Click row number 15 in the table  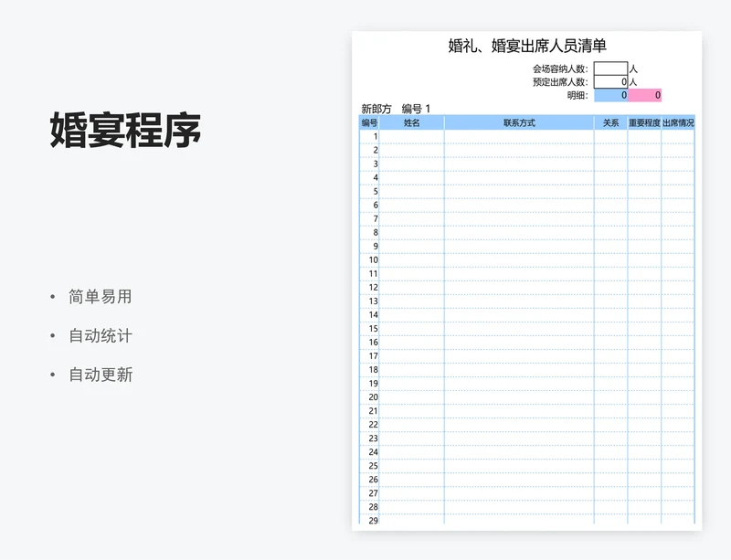(x=374, y=328)
